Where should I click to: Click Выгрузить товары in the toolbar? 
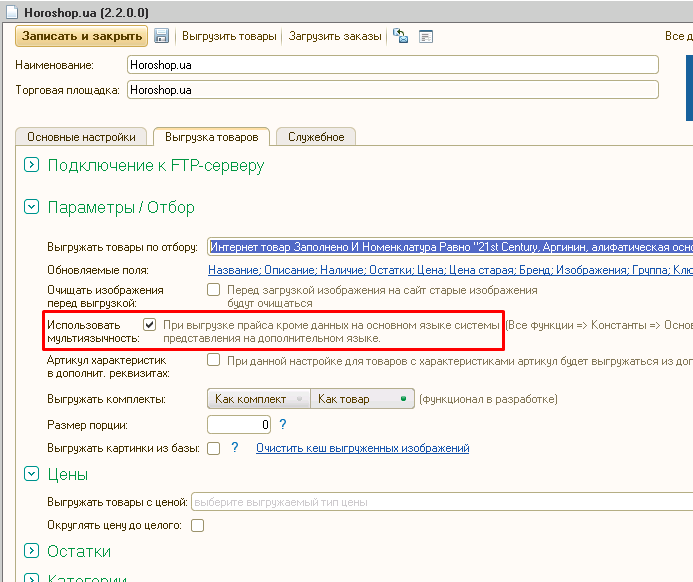(x=229, y=36)
